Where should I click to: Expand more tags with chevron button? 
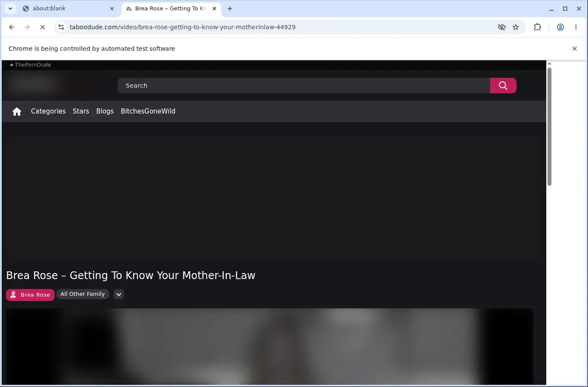click(119, 294)
